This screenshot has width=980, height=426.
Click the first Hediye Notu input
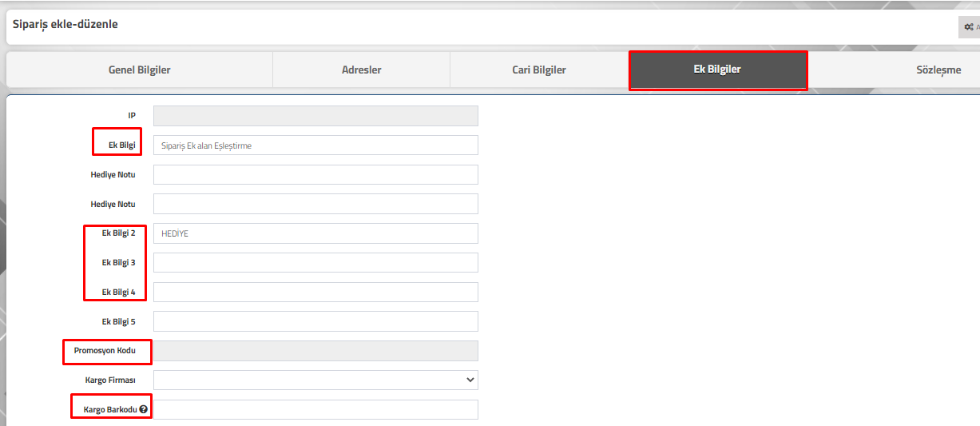pyautogui.click(x=315, y=175)
